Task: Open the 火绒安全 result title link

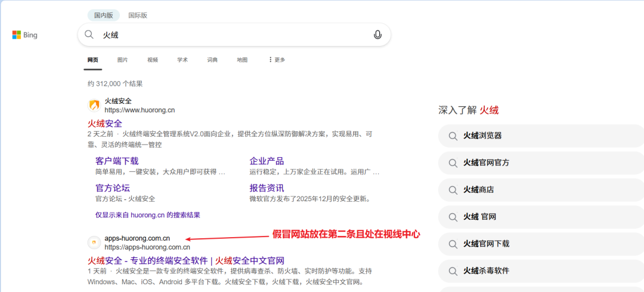Action: tap(105, 124)
